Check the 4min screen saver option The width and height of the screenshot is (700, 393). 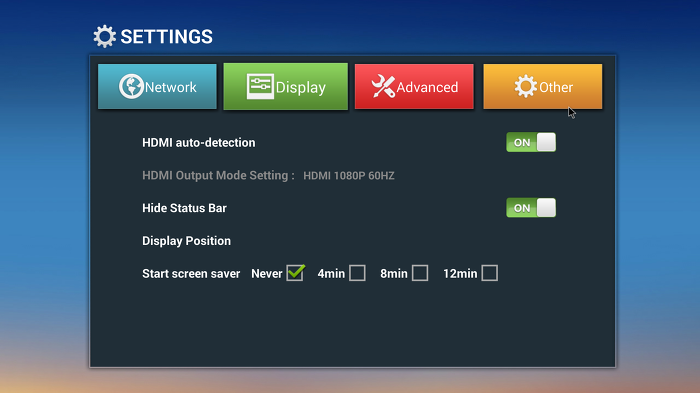(x=357, y=273)
